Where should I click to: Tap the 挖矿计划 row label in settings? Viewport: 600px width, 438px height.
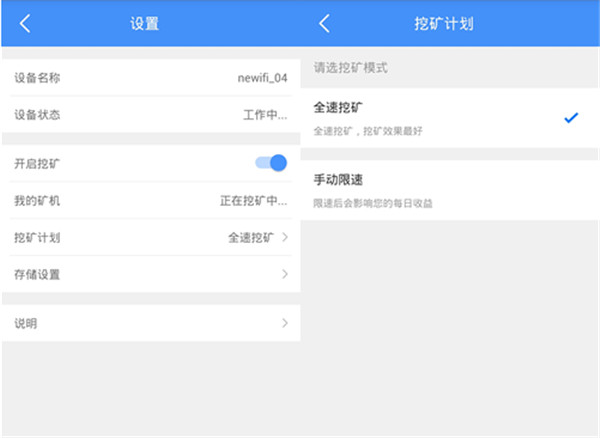pos(37,237)
